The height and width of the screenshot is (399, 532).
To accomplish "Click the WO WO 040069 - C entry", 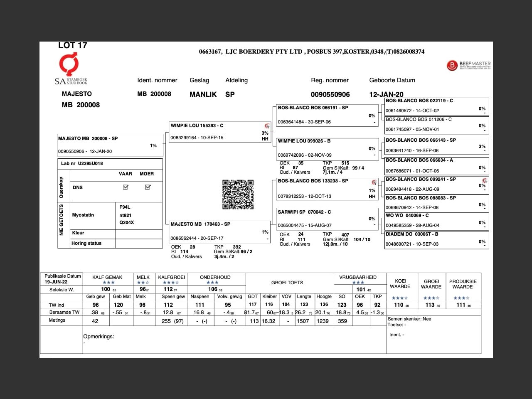I will (x=436, y=221).
